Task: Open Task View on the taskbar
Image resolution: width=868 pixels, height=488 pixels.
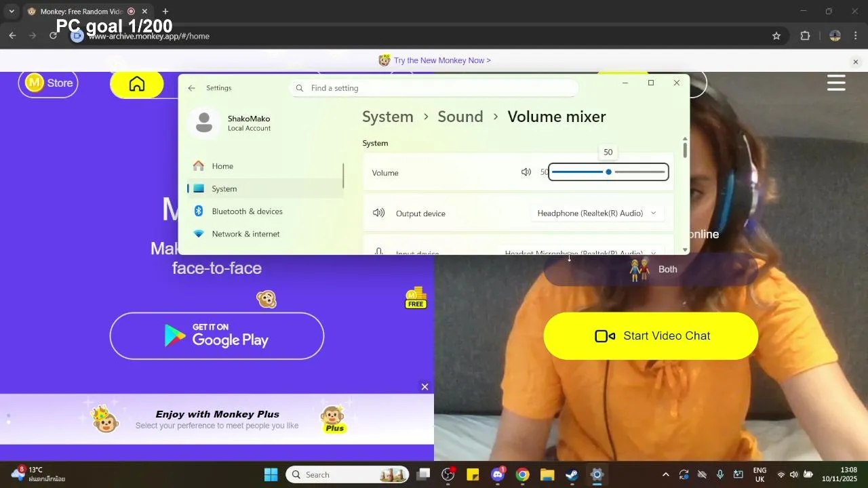Action: coord(423,474)
